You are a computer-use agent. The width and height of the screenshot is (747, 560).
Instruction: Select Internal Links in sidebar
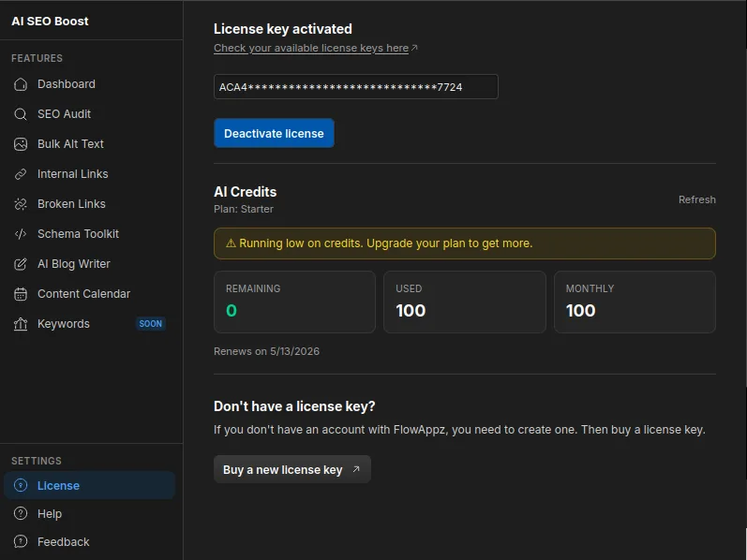[x=92, y=174]
